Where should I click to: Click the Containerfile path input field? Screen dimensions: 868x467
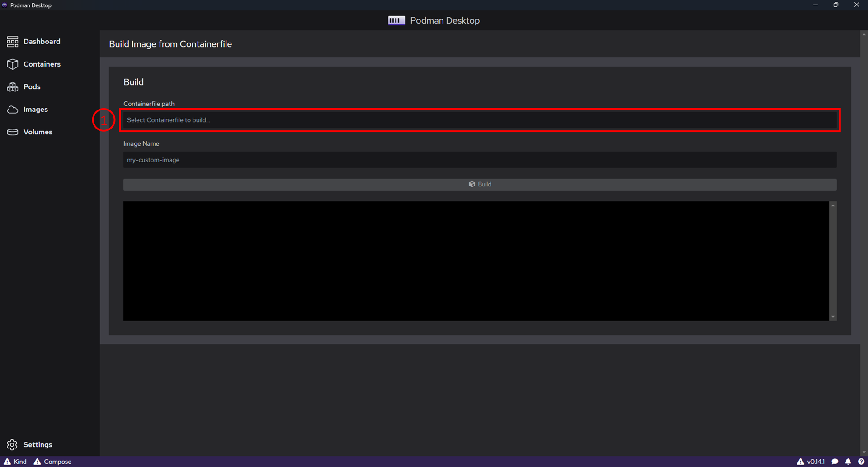pyautogui.click(x=480, y=120)
